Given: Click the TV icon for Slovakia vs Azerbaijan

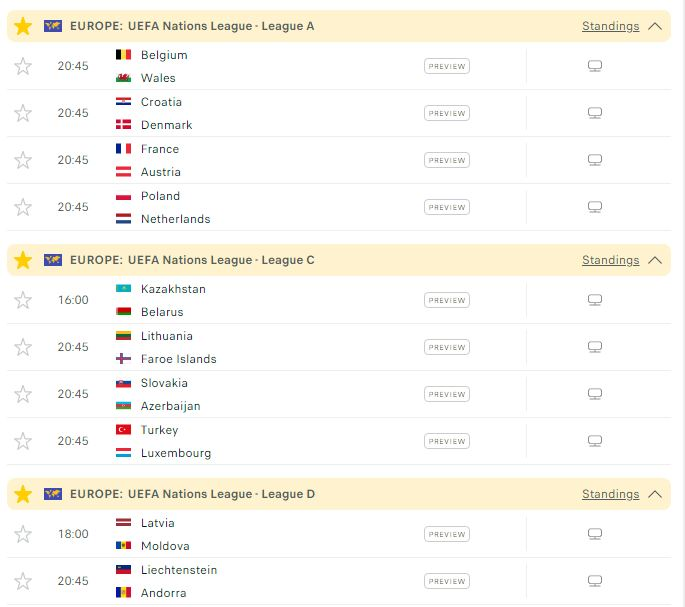Looking at the screenshot, I should coord(595,394).
